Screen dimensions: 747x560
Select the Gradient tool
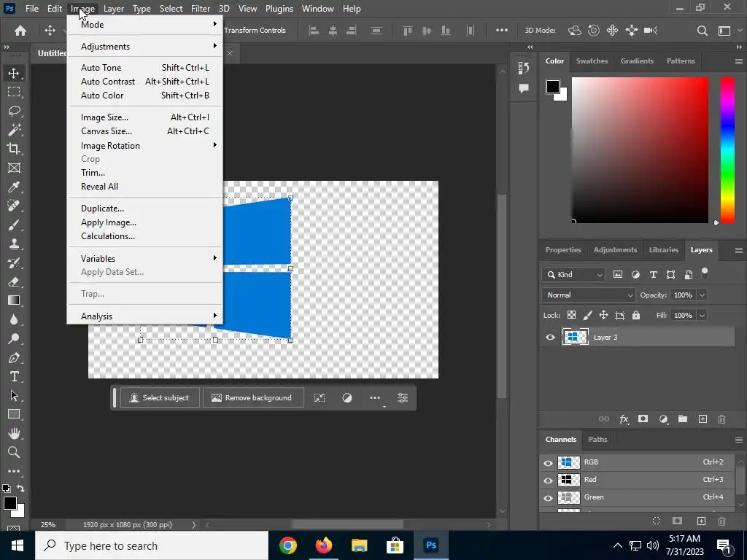[14, 300]
